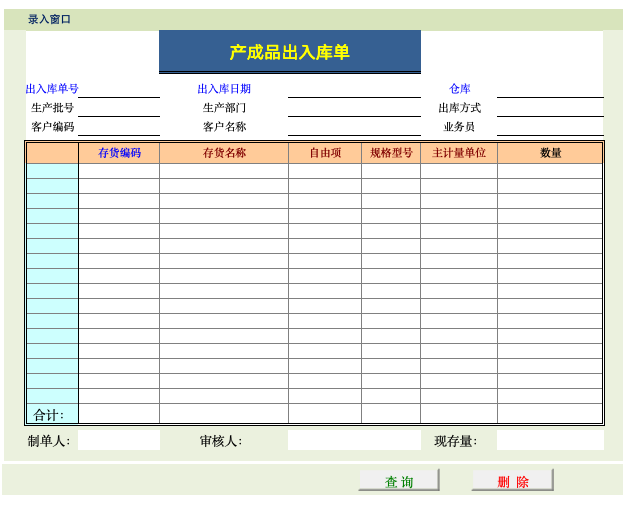The width and height of the screenshot is (623, 505).
Task: Select the 出入库日期 input field
Action: [354, 89]
